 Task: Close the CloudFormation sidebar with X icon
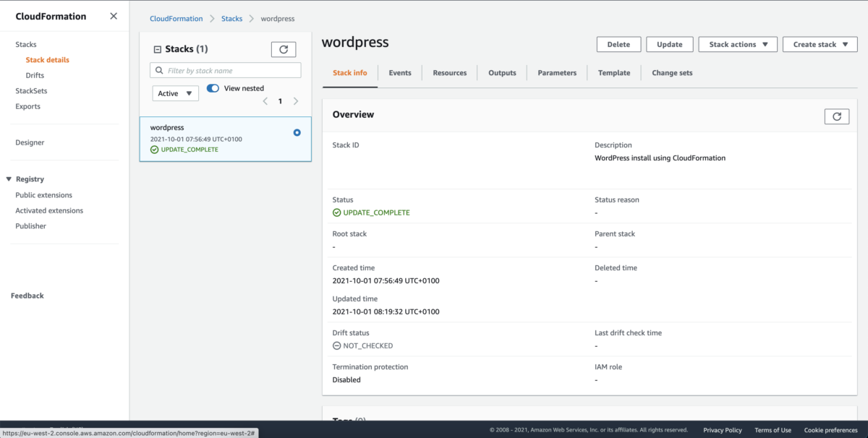tap(114, 16)
